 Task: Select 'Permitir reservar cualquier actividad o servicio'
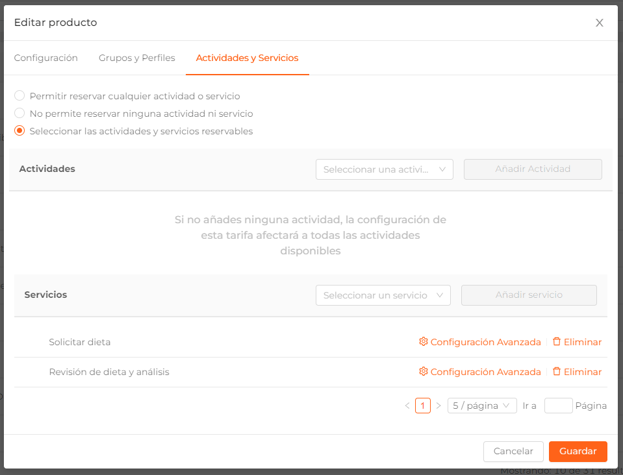tap(19, 96)
